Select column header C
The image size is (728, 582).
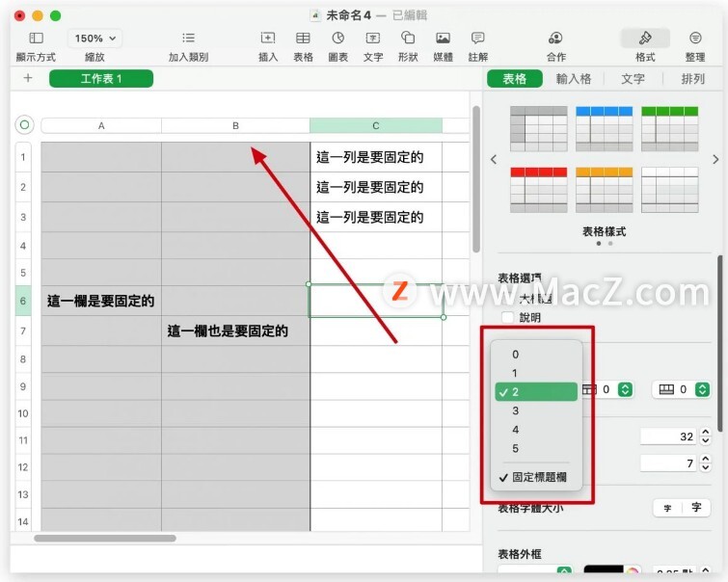click(376, 126)
